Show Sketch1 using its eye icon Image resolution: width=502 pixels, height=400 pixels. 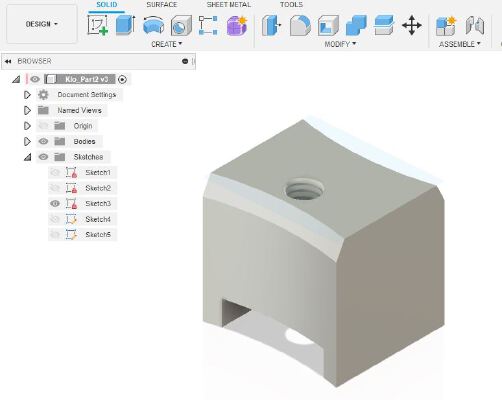coord(55,172)
